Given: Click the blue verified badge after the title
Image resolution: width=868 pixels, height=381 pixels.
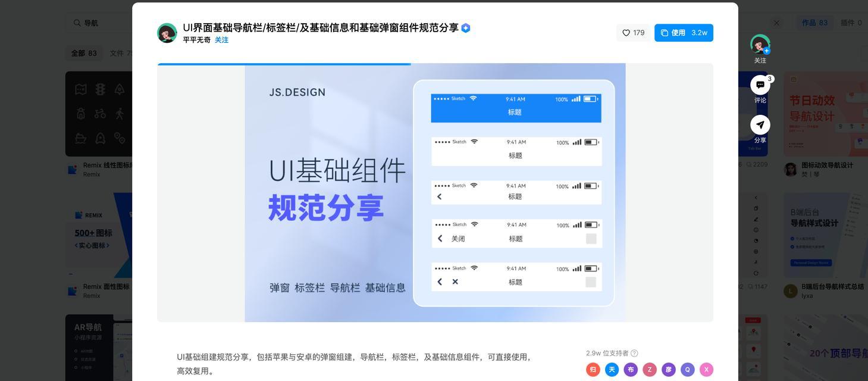Looking at the screenshot, I should [x=466, y=28].
